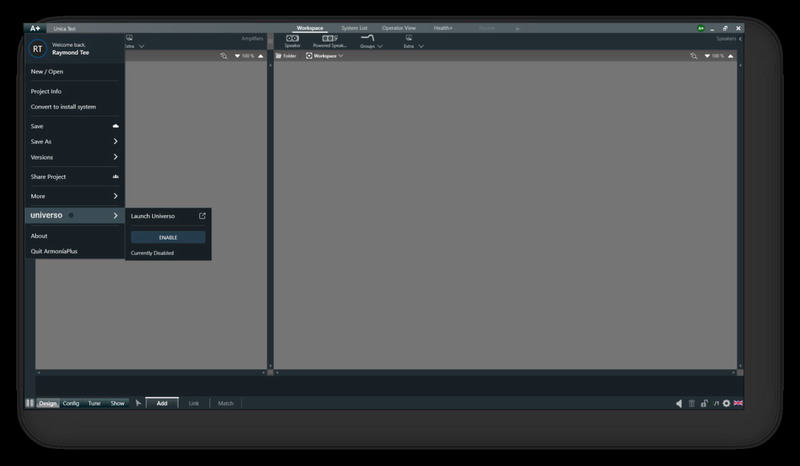800x466 pixels.
Task: Click the settings gear in the status bar
Action: coord(727,403)
